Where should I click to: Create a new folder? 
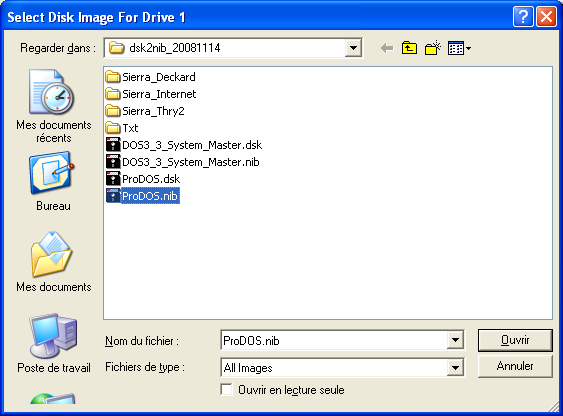(x=433, y=48)
